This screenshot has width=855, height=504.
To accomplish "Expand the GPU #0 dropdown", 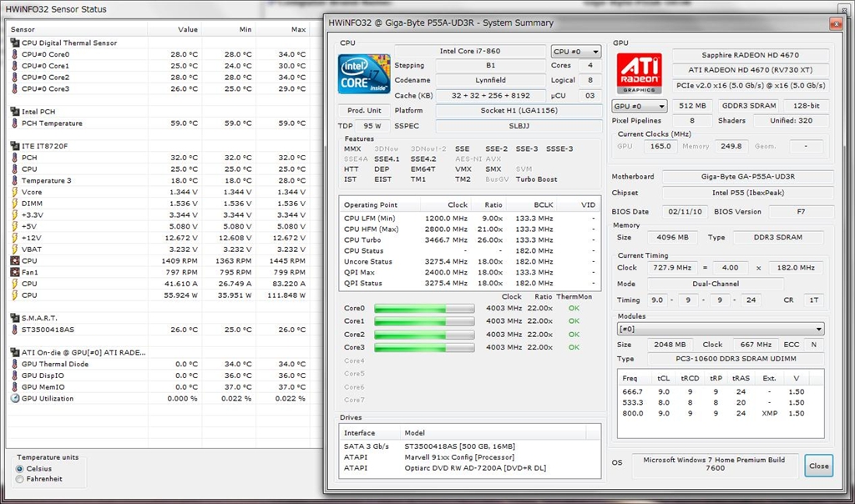I will (640, 106).
